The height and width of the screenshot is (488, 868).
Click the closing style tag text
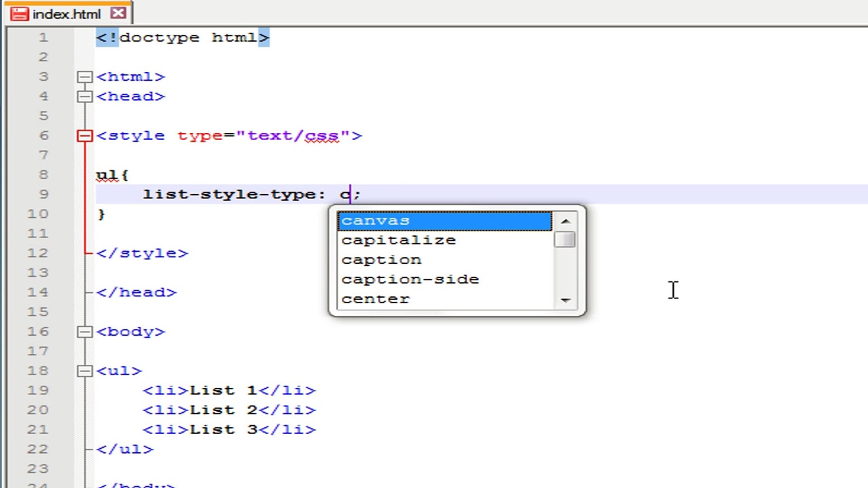coord(142,253)
